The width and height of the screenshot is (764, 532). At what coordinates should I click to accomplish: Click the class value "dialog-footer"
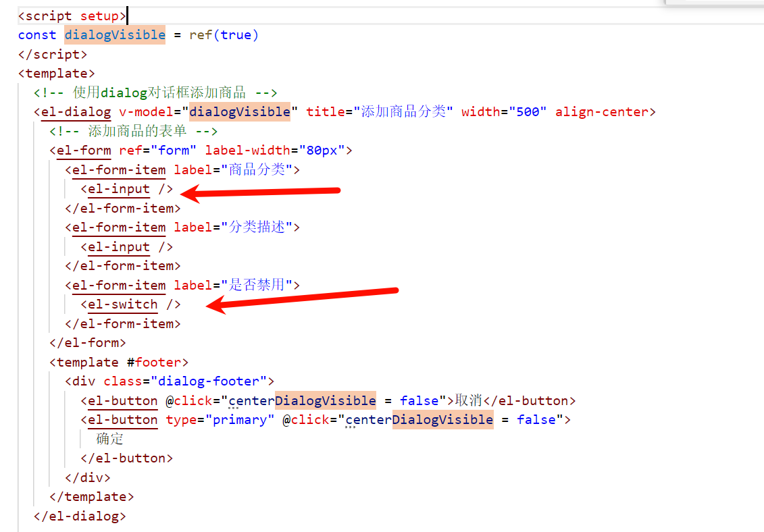point(209,381)
